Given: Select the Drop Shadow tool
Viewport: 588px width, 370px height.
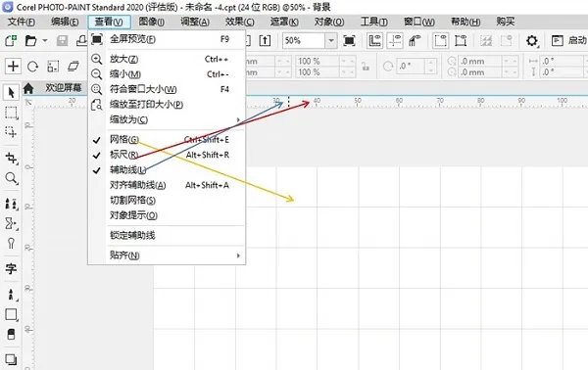Looking at the screenshot, I should coord(11,359).
